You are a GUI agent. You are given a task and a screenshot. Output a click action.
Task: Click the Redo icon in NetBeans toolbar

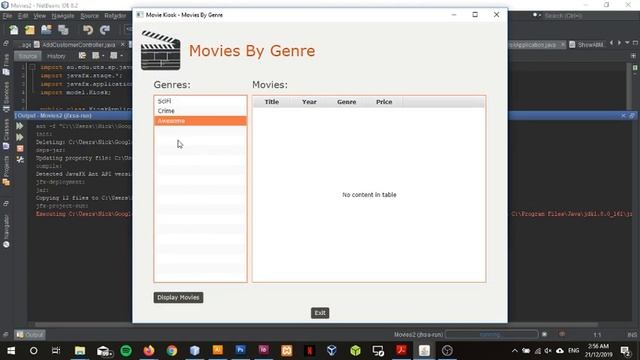coord(105,30)
